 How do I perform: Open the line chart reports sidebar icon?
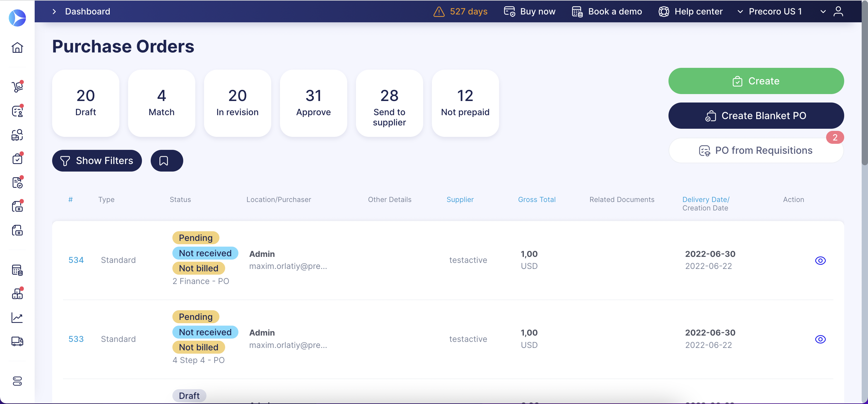pyautogui.click(x=17, y=317)
